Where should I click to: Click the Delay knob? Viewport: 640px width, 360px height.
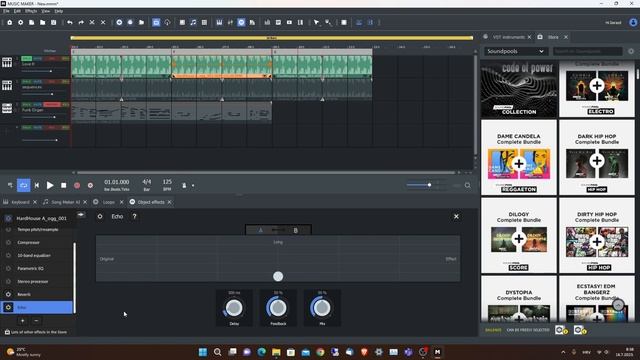point(234,308)
